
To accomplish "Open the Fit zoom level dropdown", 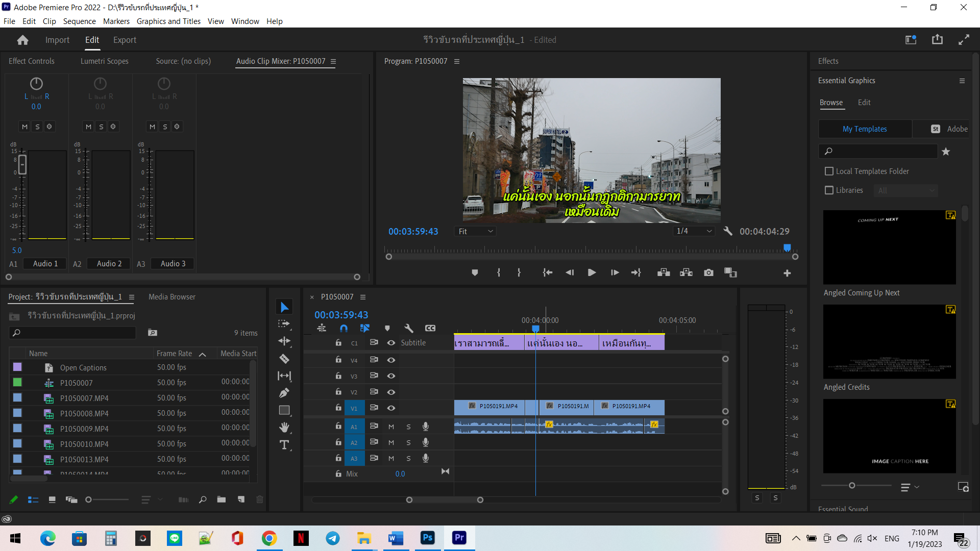I will point(476,231).
